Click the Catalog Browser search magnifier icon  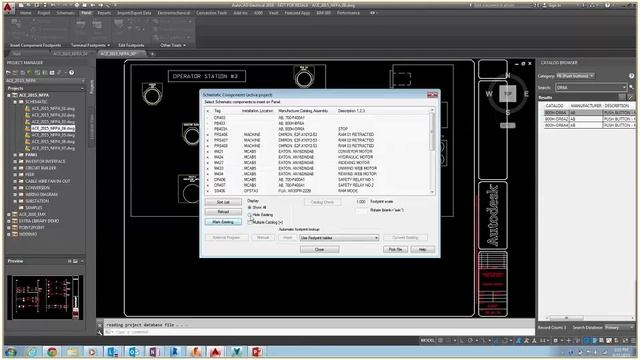[631, 87]
